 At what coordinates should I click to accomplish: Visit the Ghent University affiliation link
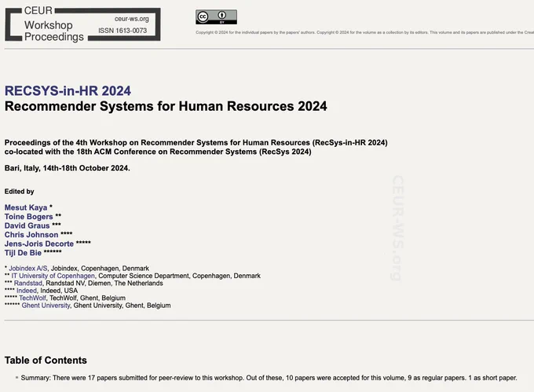point(46,306)
